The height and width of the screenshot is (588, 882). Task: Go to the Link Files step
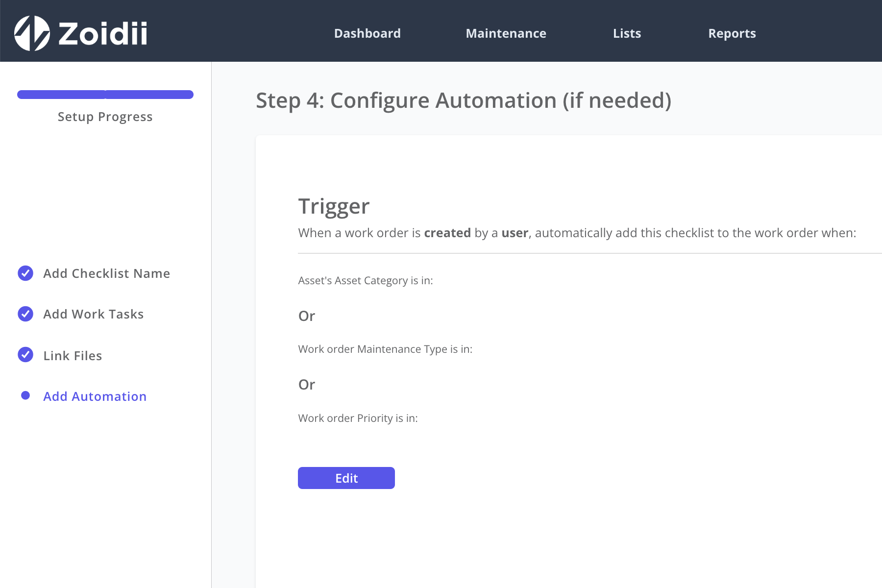[x=73, y=356]
